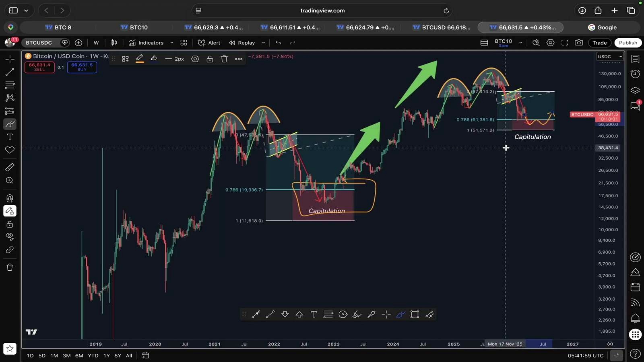644x362 pixels.
Task: Open the W weekly interval selector
Action: pos(96,43)
